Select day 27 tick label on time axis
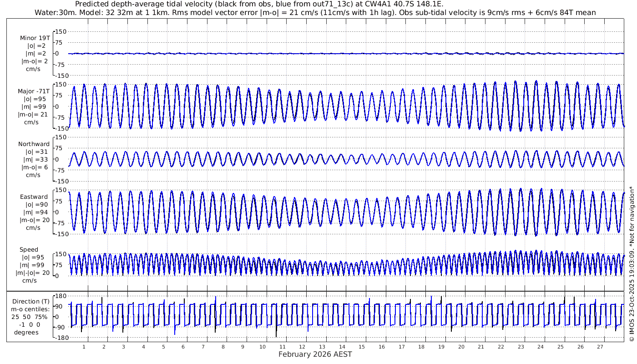Image resolution: width=637 pixels, height=364 pixels. click(x=600, y=347)
